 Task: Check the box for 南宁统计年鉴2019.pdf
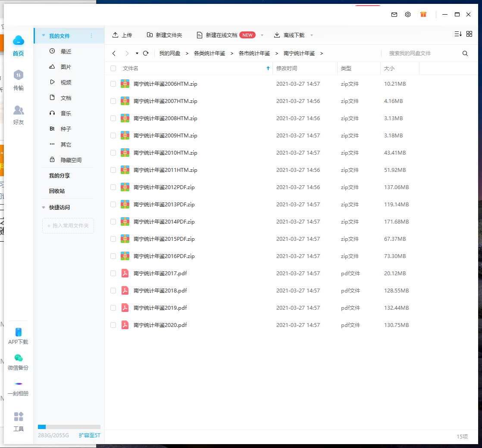(x=113, y=308)
